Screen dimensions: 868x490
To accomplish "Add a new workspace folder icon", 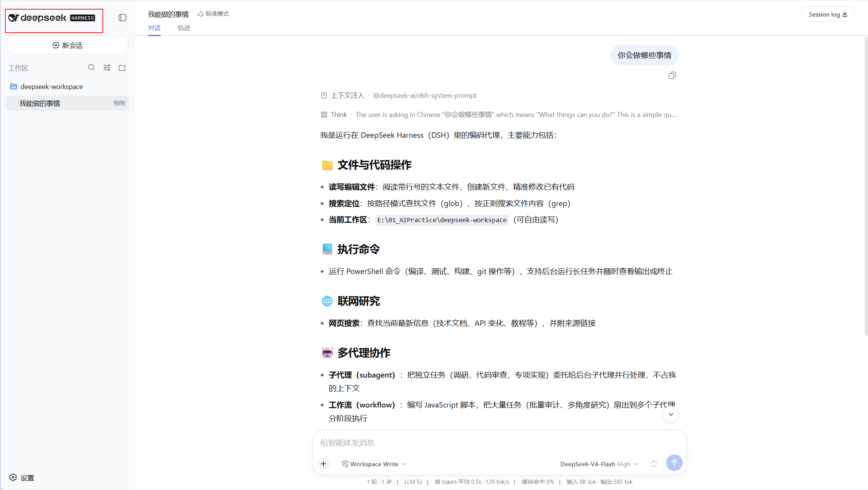I will click(x=122, y=68).
